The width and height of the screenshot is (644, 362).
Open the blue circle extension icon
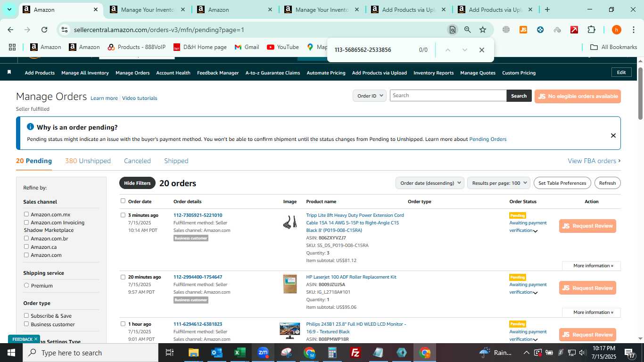pyautogui.click(x=540, y=30)
